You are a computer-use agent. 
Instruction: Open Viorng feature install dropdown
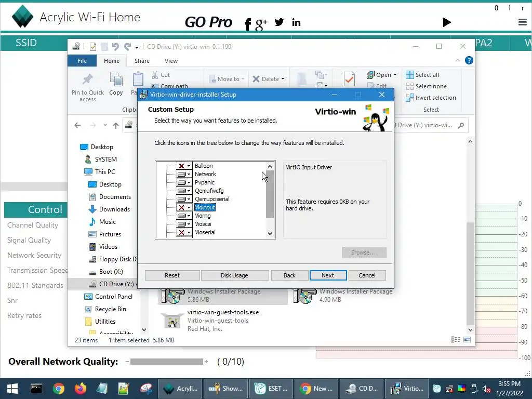(x=184, y=216)
